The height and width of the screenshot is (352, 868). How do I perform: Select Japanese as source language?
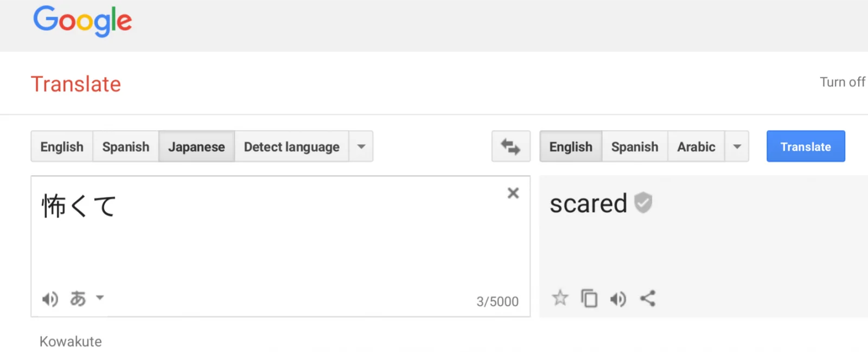click(x=196, y=146)
